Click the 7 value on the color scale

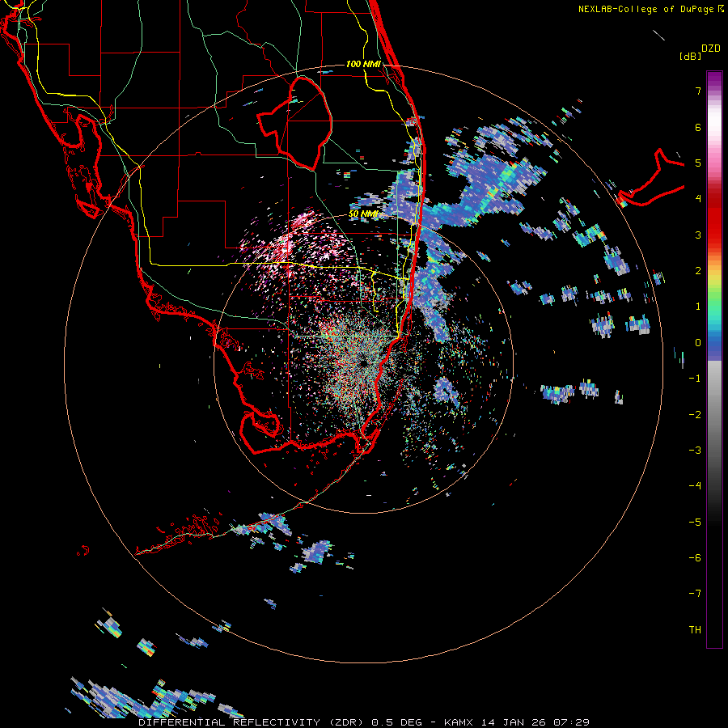coord(698,91)
